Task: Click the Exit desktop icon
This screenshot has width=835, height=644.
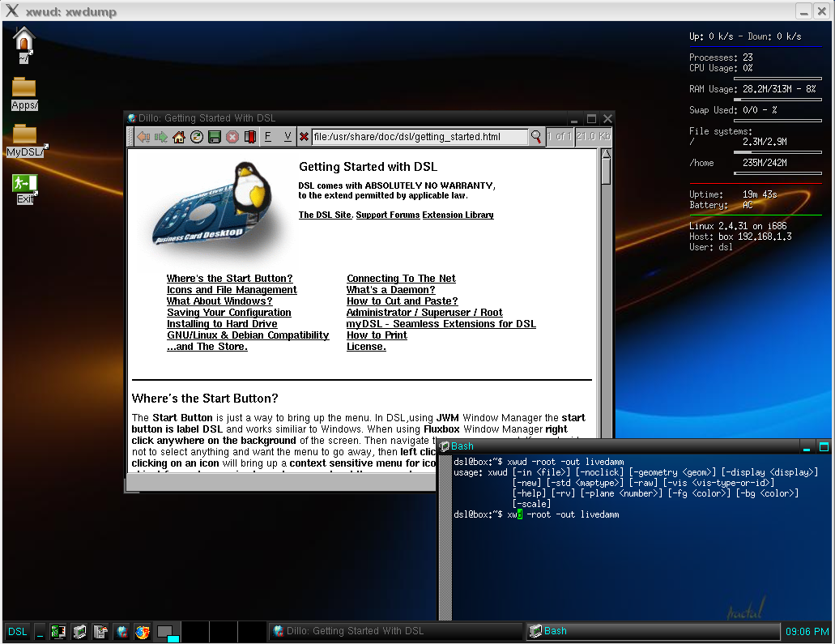Action: (x=24, y=190)
